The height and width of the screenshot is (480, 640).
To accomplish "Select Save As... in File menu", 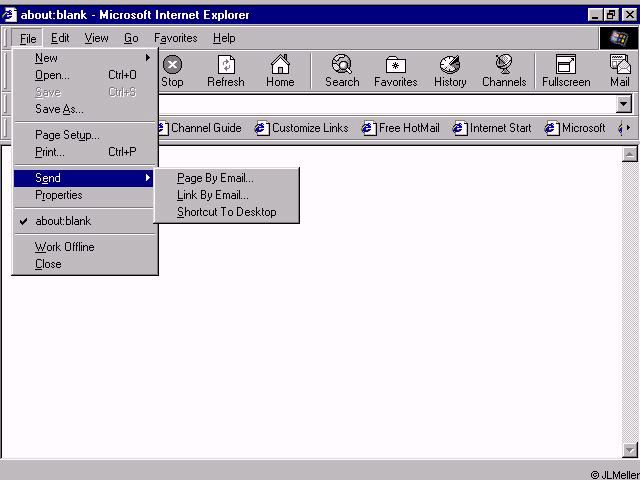I will coord(84,109).
